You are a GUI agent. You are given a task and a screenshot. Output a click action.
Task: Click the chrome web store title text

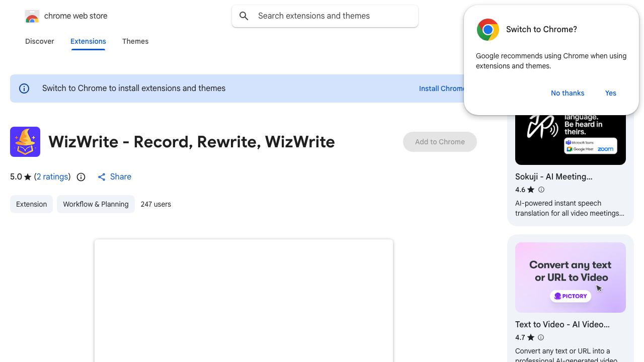[76, 16]
